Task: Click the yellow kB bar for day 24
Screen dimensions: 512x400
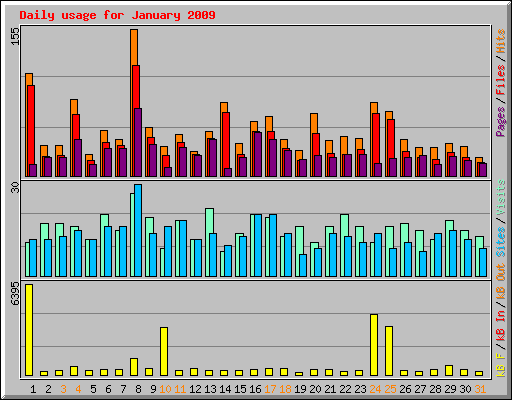Action: pyautogui.click(x=374, y=345)
